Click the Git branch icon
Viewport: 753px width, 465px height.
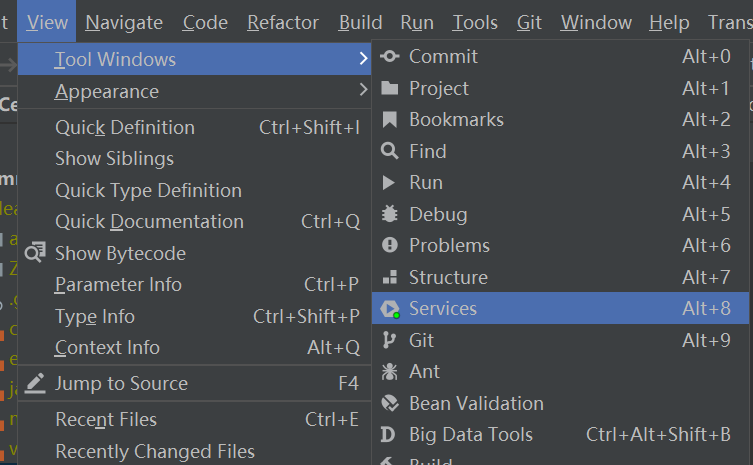pos(390,341)
